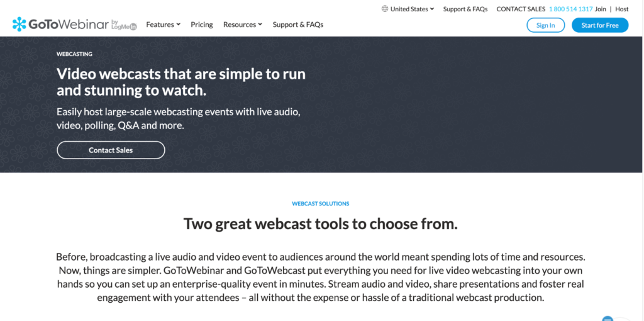Click the 'Two great webcast tools' heading

320,224
